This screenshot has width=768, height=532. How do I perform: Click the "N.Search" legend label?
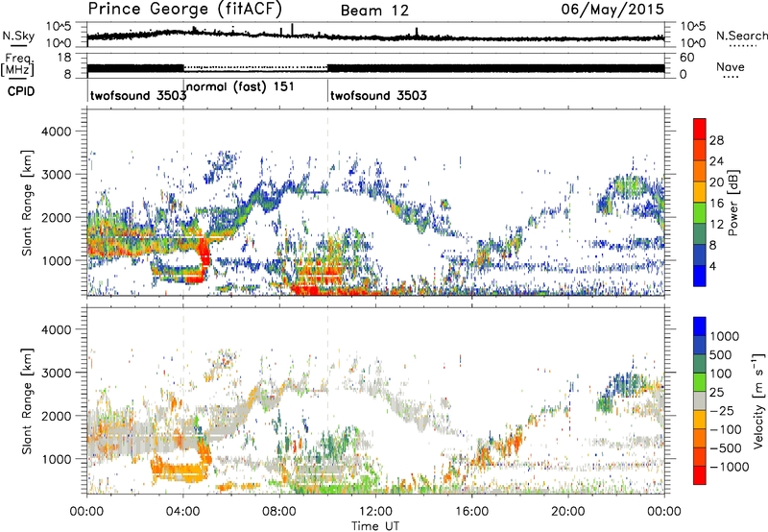click(741, 36)
